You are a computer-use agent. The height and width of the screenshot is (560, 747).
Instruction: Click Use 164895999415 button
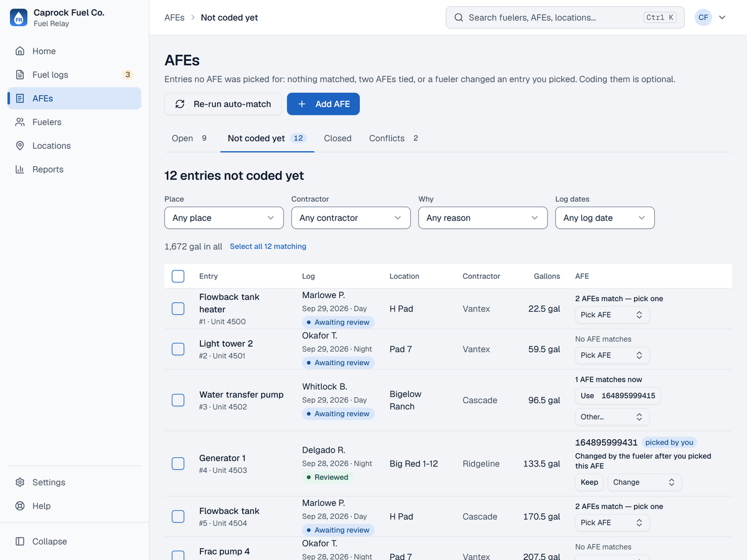click(618, 396)
